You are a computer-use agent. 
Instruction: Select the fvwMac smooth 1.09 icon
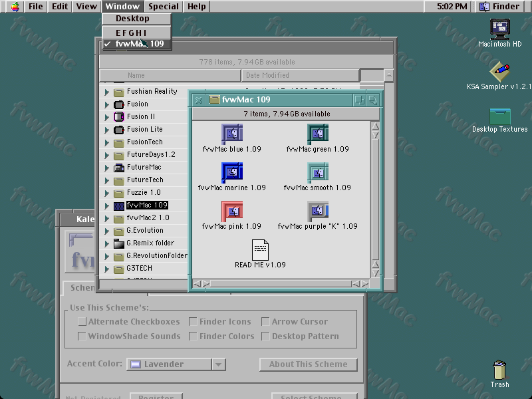click(x=318, y=172)
